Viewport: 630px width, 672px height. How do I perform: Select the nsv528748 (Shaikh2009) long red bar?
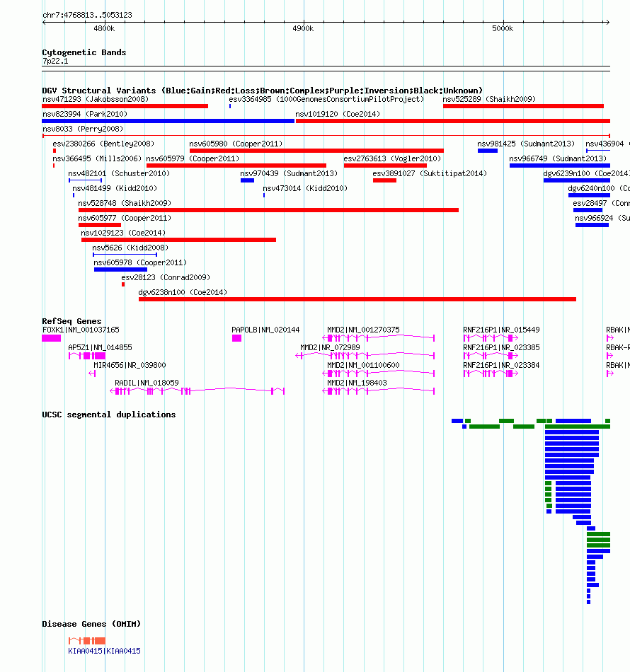coord(268,210)
